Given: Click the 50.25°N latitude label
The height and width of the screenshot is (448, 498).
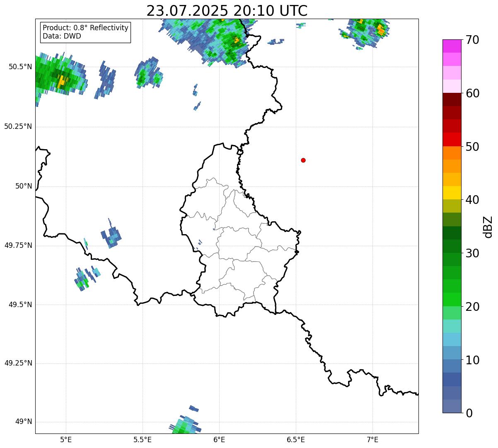Looking at the screenshot, I should [18, 126].
